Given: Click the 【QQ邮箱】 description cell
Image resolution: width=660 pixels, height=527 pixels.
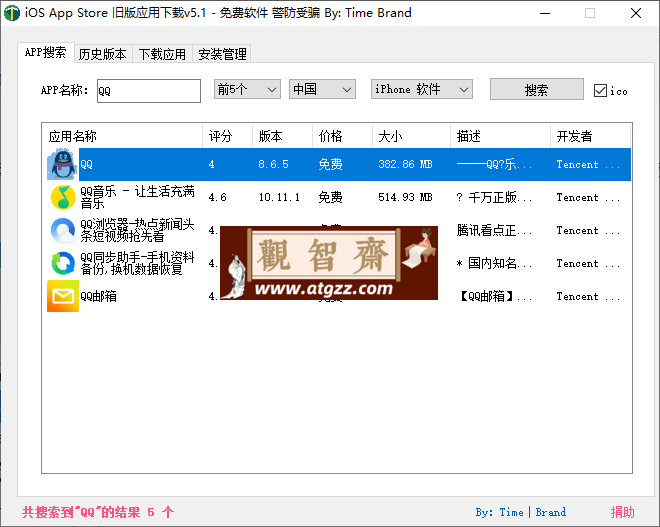Looking at the screenshot, I should click(x=494, y=296).
